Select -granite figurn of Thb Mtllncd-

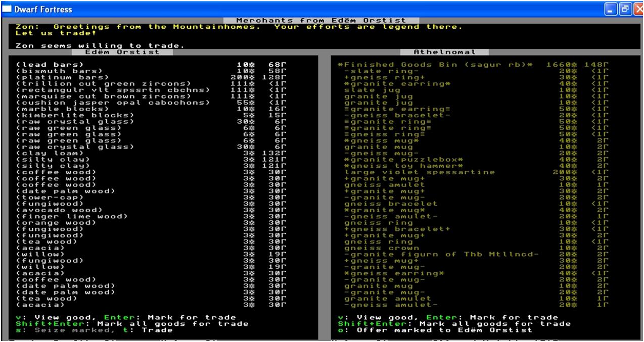click(x=441, y=254)
